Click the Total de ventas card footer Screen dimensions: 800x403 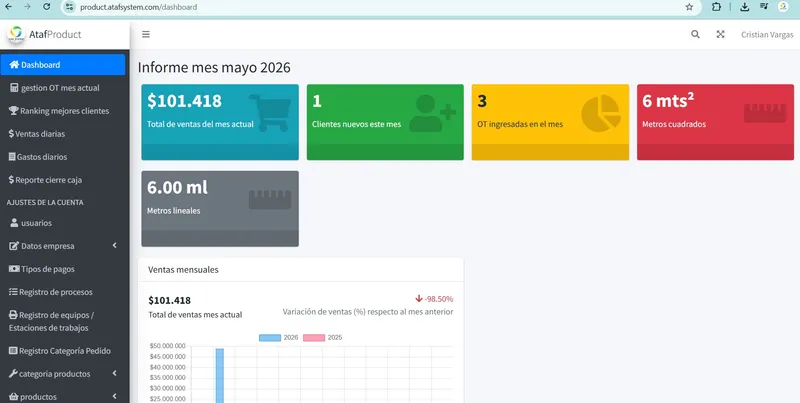click(x=220, y=152)
